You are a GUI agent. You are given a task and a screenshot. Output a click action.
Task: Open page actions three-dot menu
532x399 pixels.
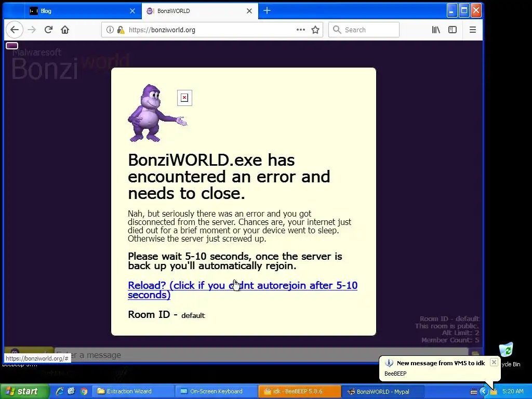pos(301,30)
